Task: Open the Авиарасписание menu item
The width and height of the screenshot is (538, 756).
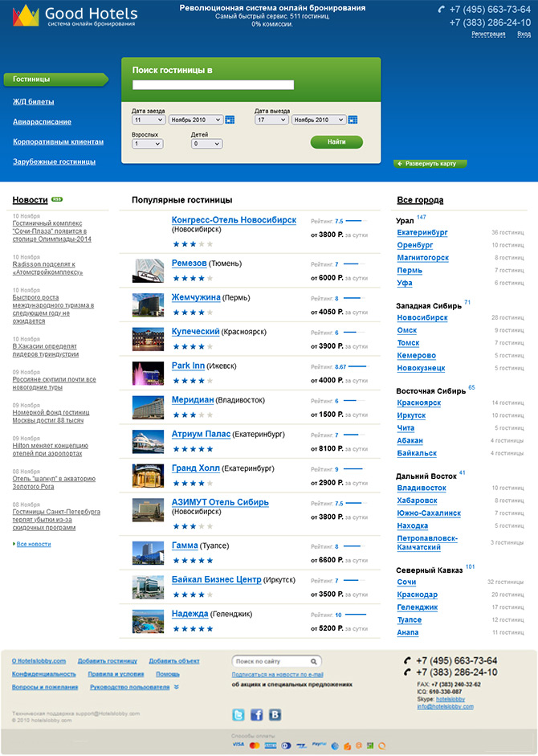Action: coord(42,121)
